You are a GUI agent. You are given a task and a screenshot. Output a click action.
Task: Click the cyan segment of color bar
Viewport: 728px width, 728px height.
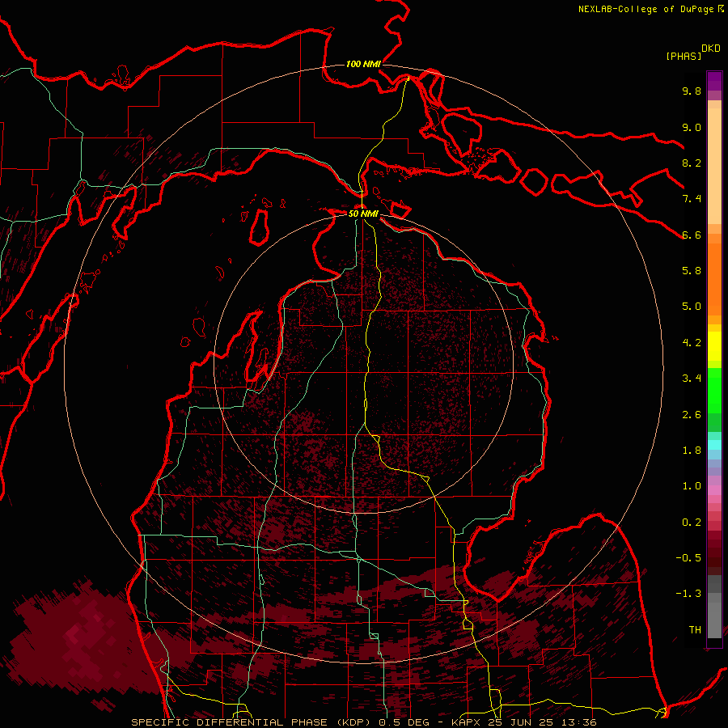(x=714, y=445)
